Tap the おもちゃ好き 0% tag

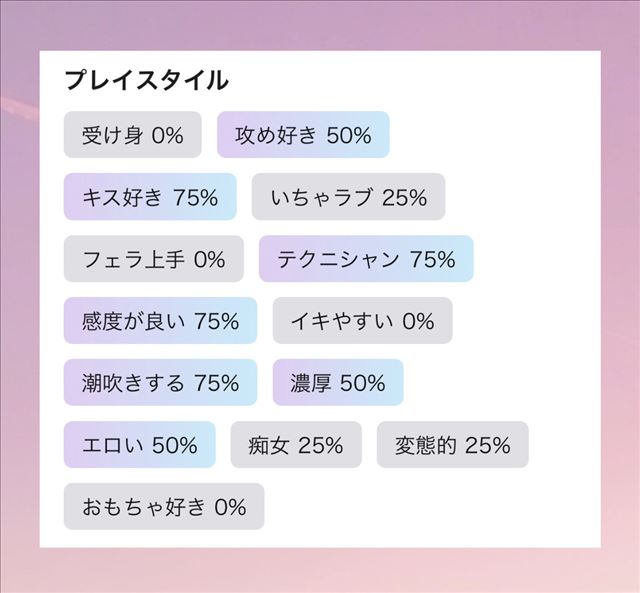[164, 506]
